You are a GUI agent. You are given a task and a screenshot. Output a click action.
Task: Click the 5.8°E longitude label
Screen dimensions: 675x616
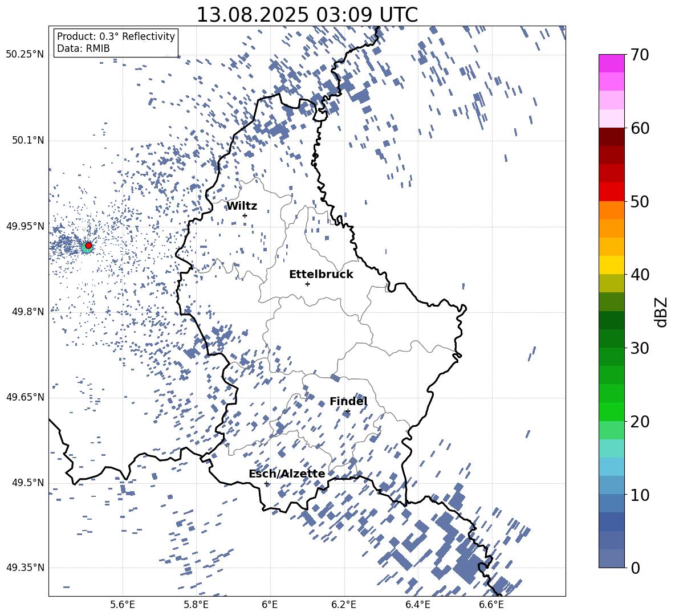(196, 605)
